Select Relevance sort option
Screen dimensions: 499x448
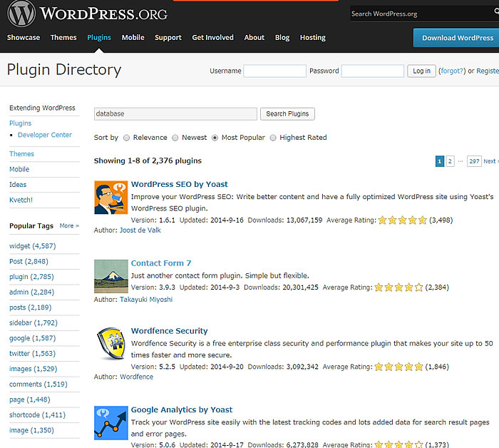pos(126,138)
